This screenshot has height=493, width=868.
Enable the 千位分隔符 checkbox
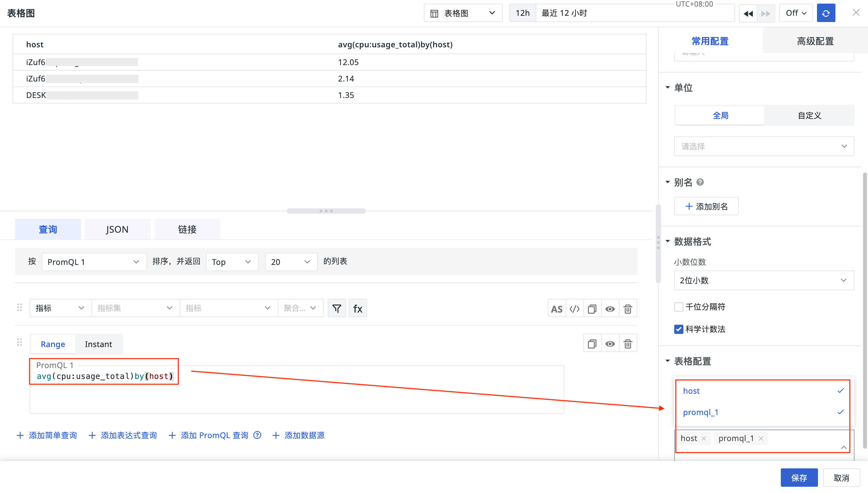678,307
